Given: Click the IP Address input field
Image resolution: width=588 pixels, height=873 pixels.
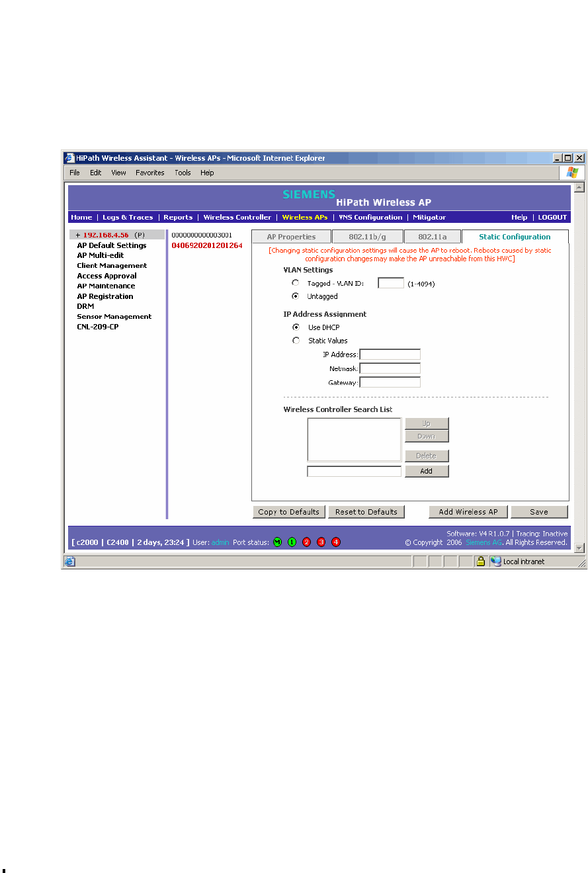Looking at the screenshot, I should coord(390,354).
